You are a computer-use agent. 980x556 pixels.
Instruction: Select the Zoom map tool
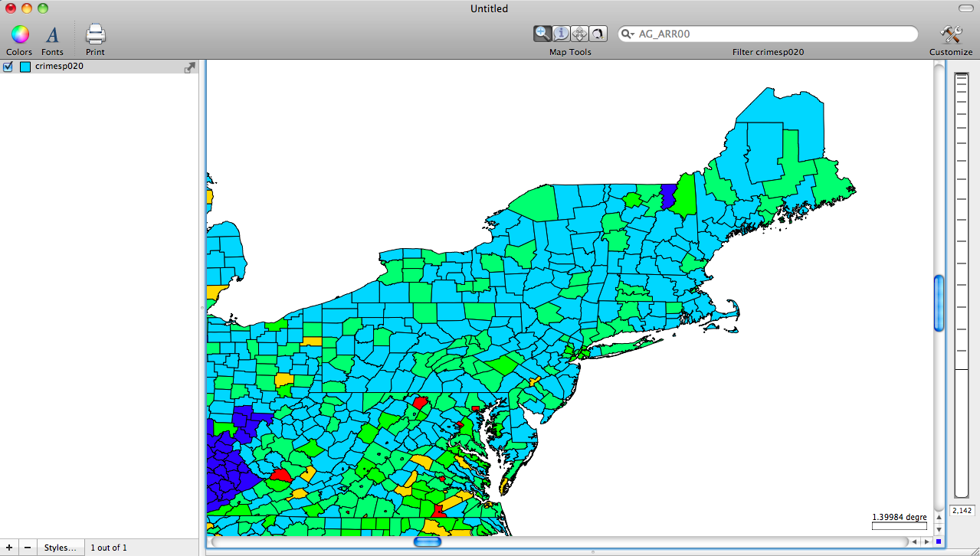tap(542, 33)
